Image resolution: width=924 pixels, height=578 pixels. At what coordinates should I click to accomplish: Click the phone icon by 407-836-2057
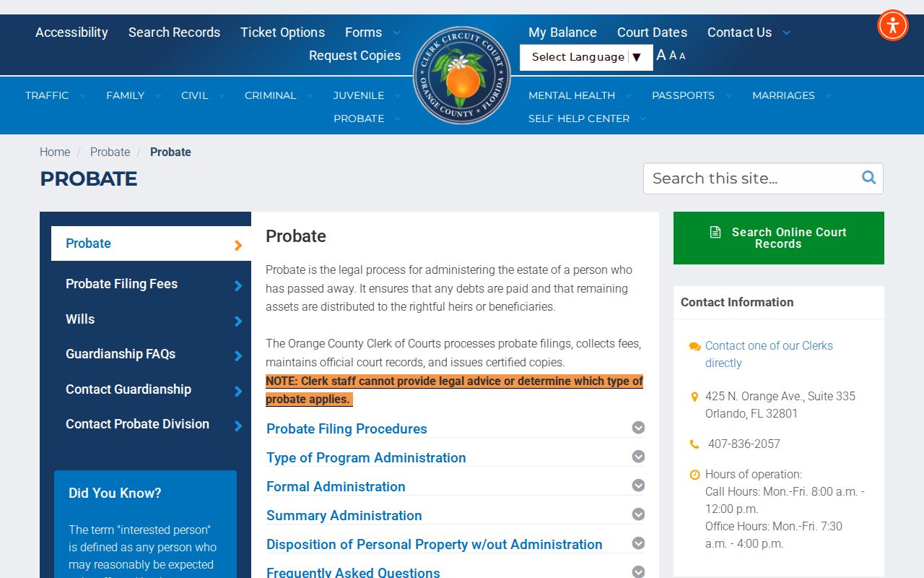pyautogui.click(x=694, y=444)
